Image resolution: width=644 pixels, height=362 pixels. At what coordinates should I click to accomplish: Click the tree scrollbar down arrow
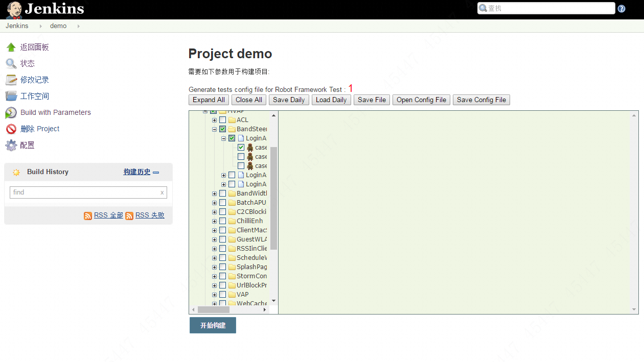(273, 301)
